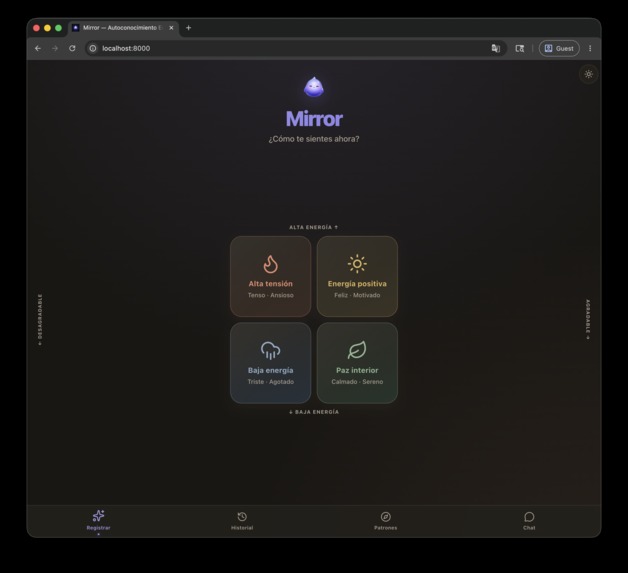Screen dimensions: 628x573
Task: Open the Patrones tab
Action: coord(386,521)
